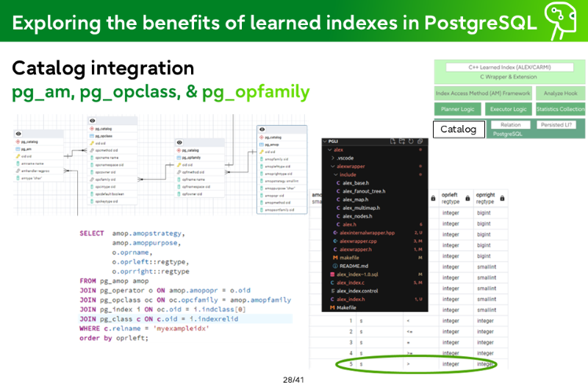Click the key icon beside oid in pg_am table

(x=18, y=156)
